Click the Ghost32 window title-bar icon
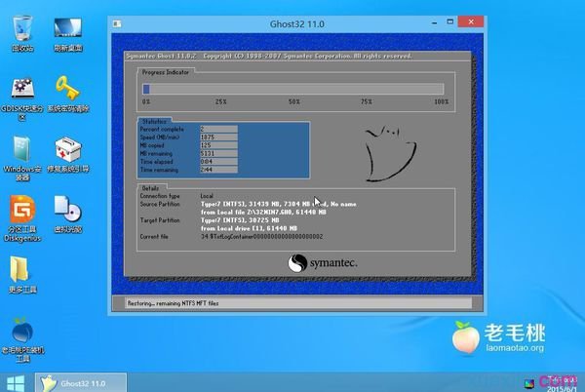The image size is (585, 392). pyautogui.click(x=117, y=23)
